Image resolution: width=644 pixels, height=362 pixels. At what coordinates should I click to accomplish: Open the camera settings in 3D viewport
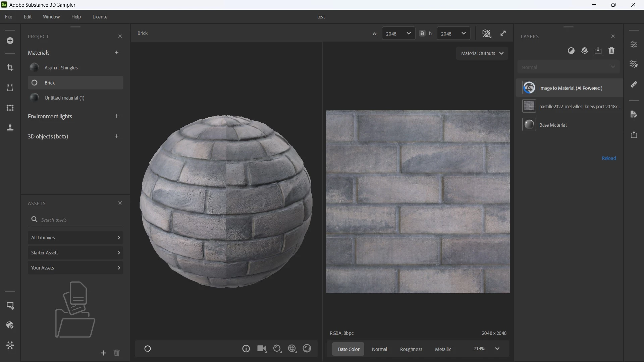(262, 349)
